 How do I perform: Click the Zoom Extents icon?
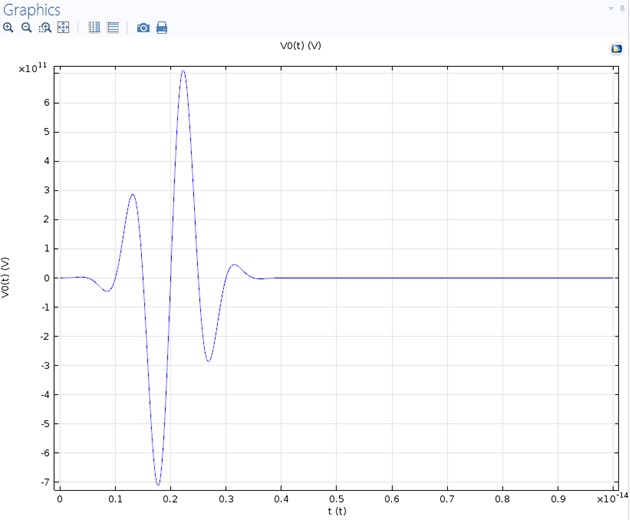click(x=63, y=28)
